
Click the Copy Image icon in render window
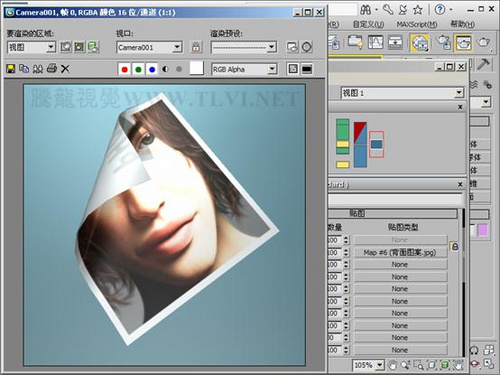click(24, 69)
